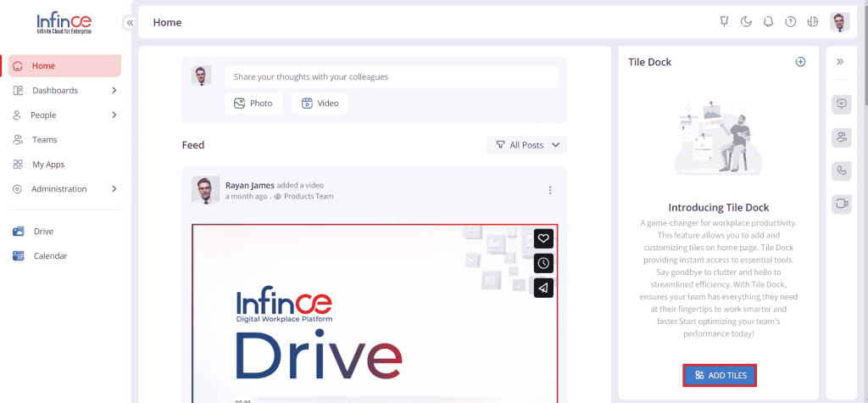Expand Administration chevron arrow
Image resolution: width=868 pixels, height=403 pixels.
[x=114, y=188]
